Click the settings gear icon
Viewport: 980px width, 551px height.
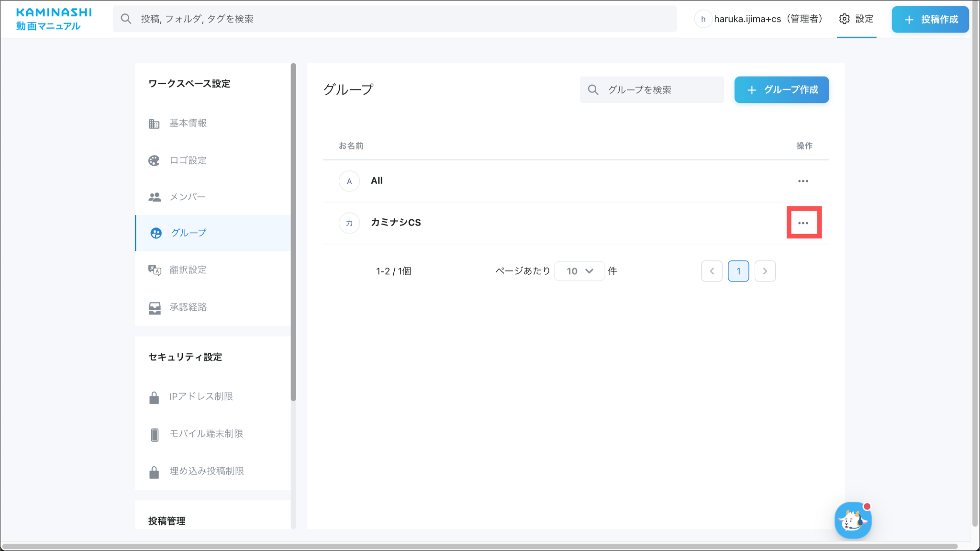coord(845,19)
